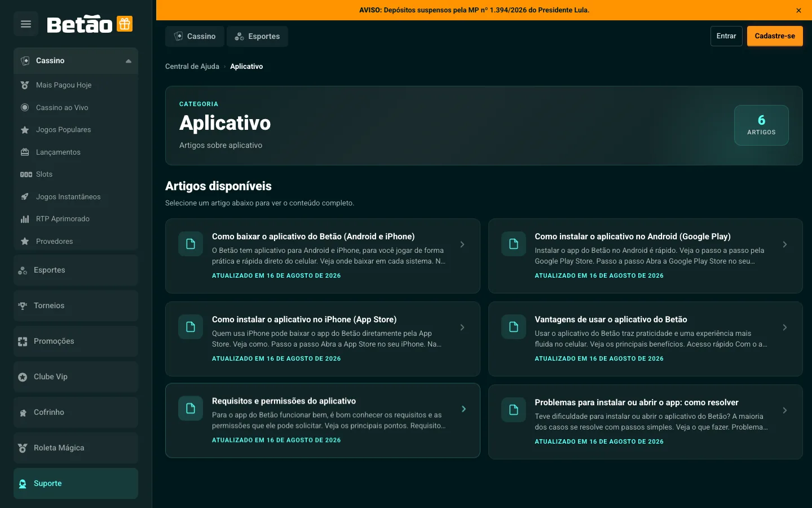The width and height of the screenshot is (812, 508).
Task: Open the Cofrinho sidebar section
Action: pos(76,413)
